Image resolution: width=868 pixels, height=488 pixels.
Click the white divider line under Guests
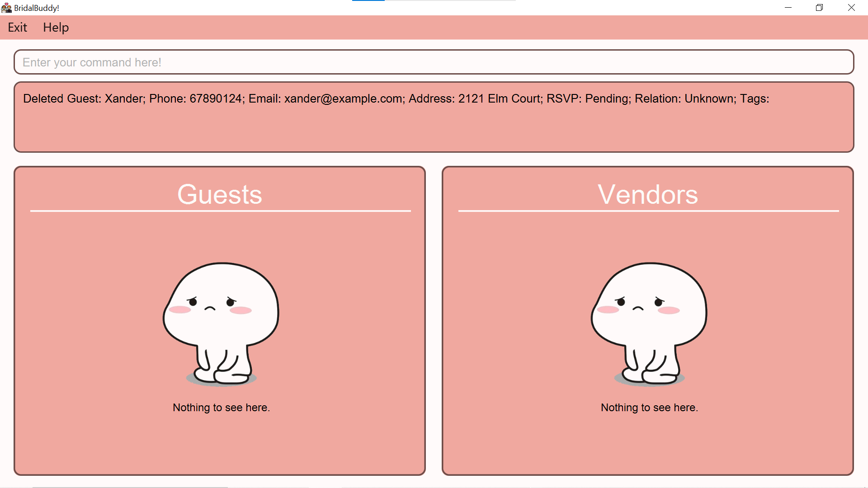point(220,211)
